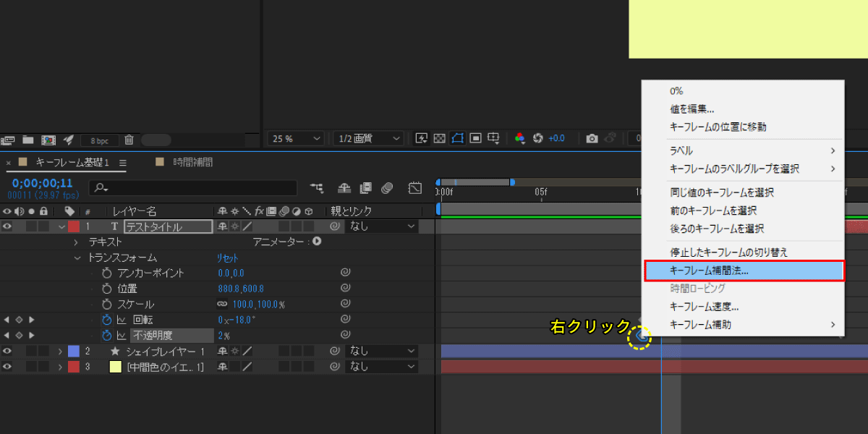Screen dimensions: 868x434
Task: Open the キーフレーム補助 submenu
Action: tap(744, 325)
